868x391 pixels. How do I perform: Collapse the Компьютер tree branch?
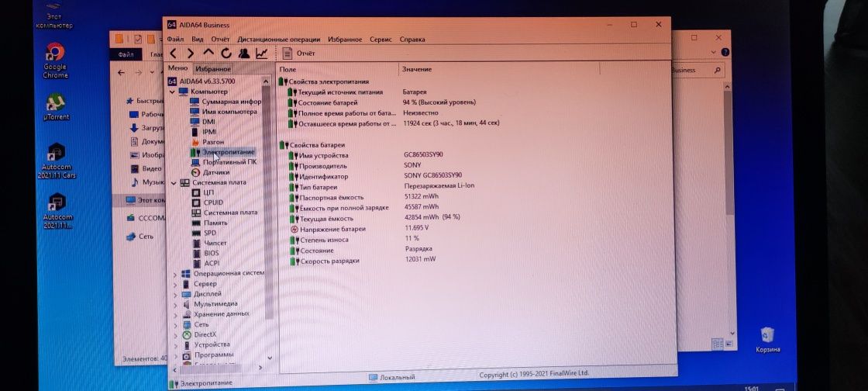[172, 92]
